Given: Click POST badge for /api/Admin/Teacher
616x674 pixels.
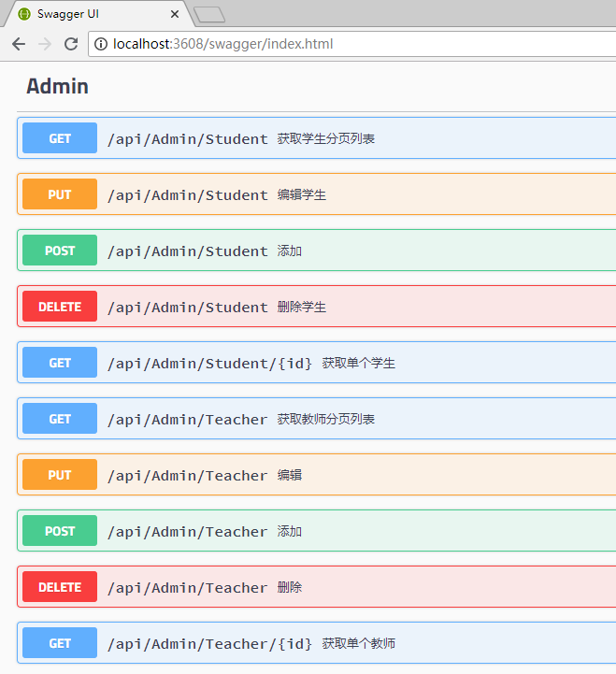Looking at the screenshot, I should point(60,531).
